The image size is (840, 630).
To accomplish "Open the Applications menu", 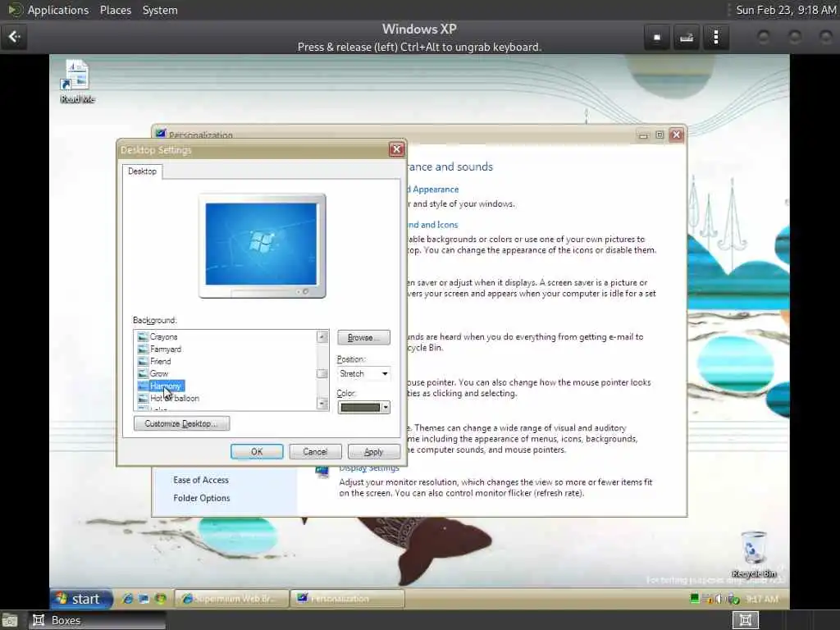I will [x=58, y=10].
